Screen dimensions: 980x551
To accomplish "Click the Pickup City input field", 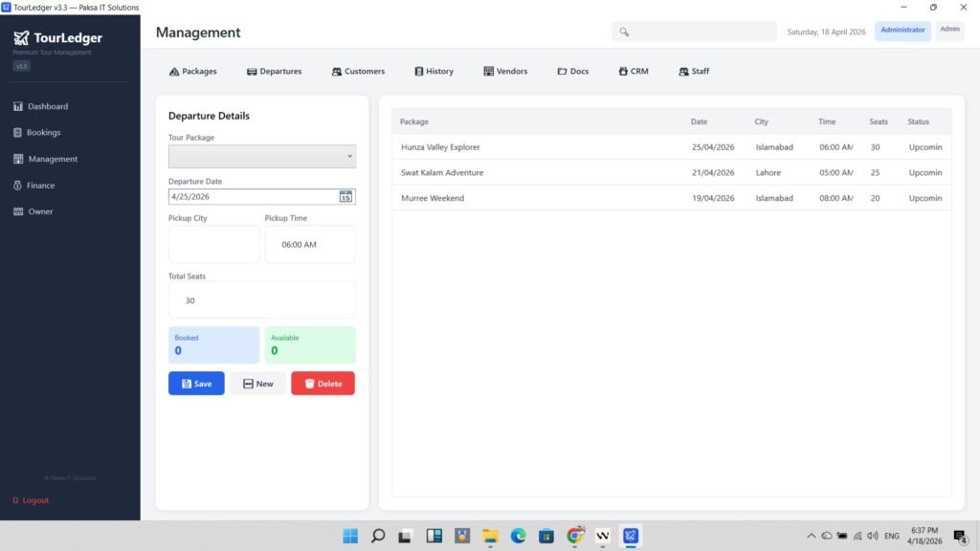I will pos(213,245).
